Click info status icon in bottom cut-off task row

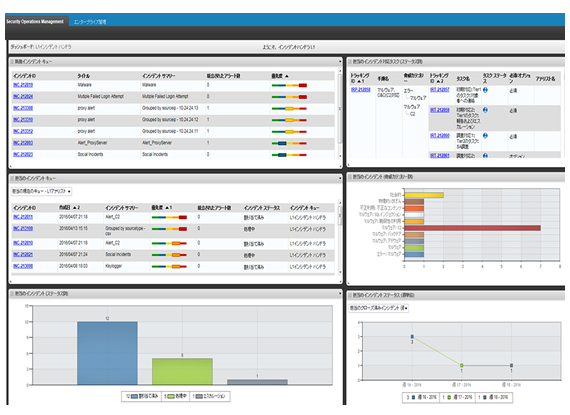click(x=485, y=156)
